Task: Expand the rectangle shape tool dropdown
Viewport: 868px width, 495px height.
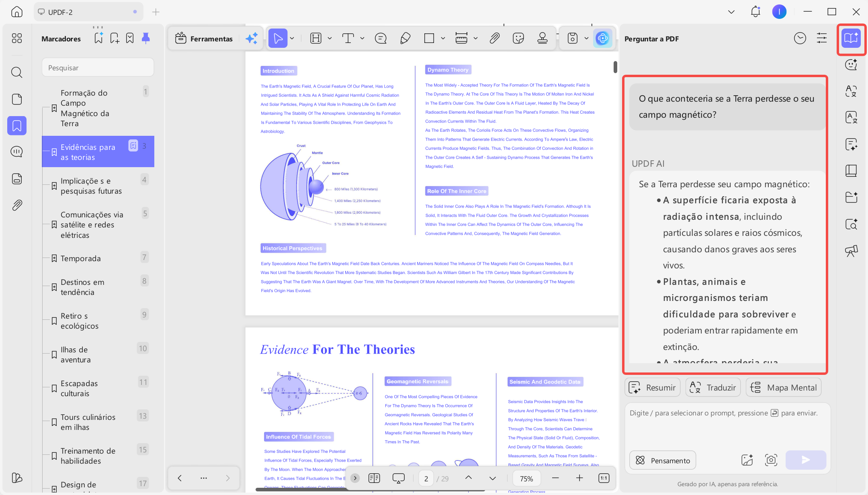Action: pyautogui.click(x=443, y=39)
